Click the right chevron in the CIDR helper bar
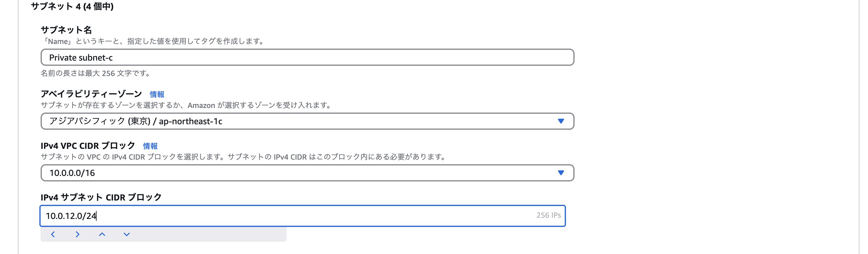Image resolution: width=868 pixels, height=254 pixels. point(77,234)
